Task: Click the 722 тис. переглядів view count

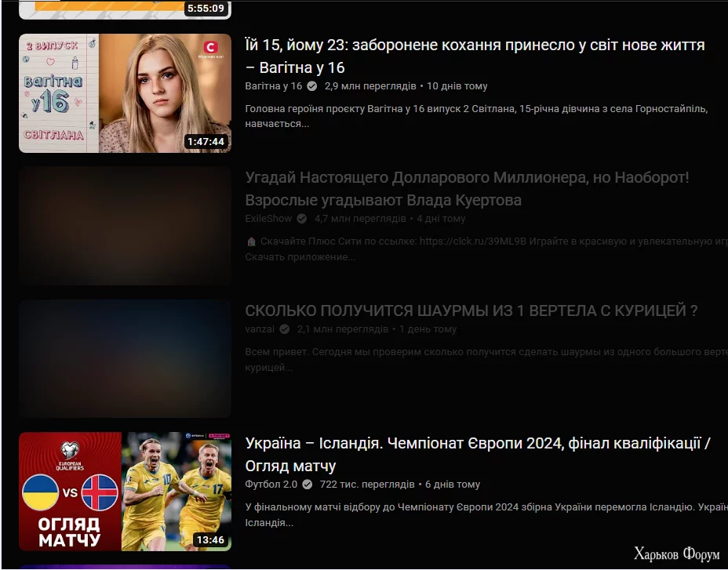Action: pos(367,484)
